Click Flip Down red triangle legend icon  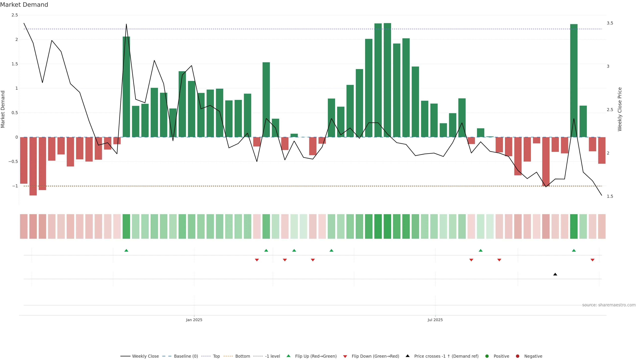click(x=345, y=356)
